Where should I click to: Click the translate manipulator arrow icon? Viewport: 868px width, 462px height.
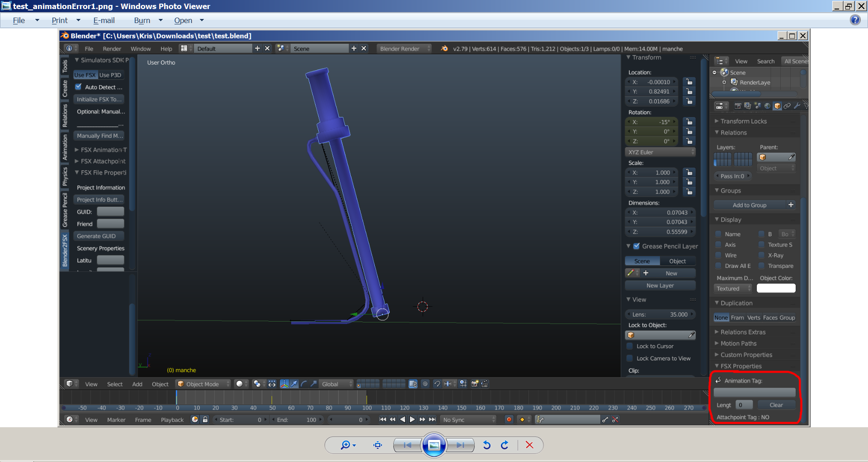pyautogui.click(x=294, y=384)
